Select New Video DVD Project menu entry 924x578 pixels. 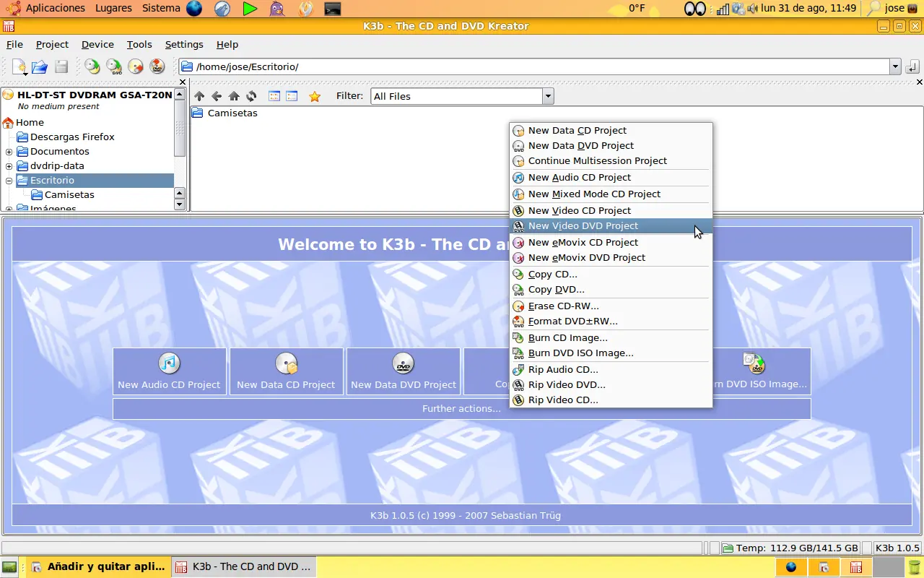tap(611, 226)
